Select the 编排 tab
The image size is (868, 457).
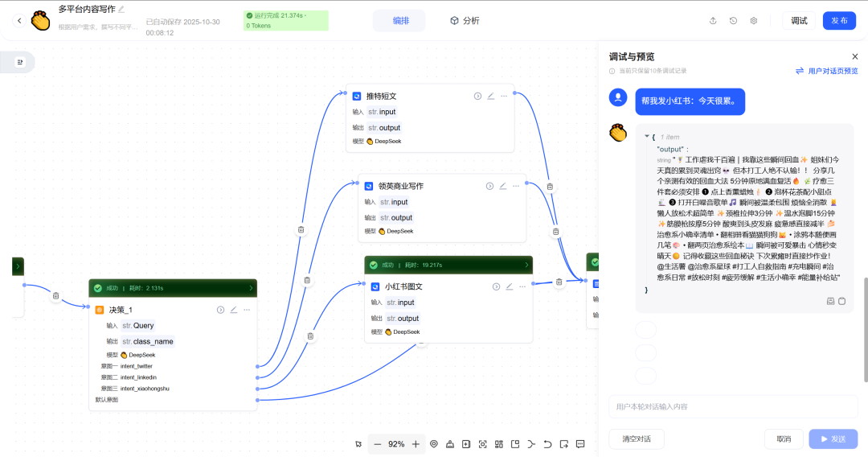coord(399,21)
